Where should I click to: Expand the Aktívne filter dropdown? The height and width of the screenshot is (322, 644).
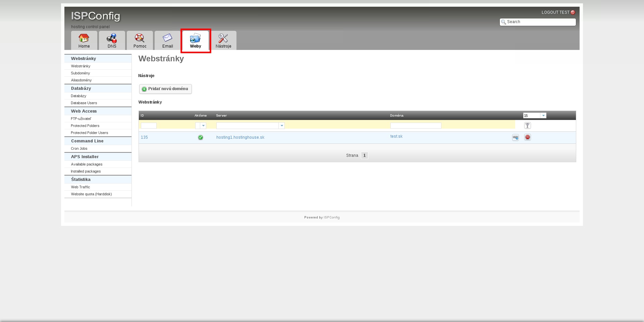tap(203, 126)
